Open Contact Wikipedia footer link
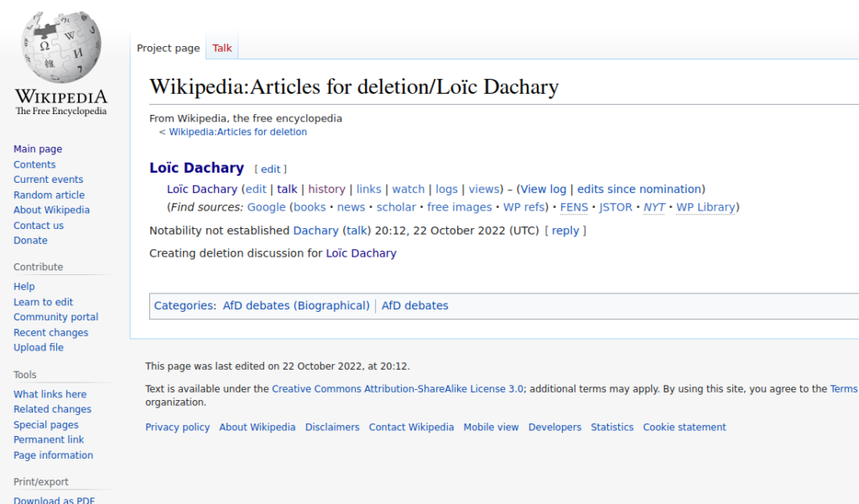This screenshot has width=859, height=504. click(x=411, y=428)
